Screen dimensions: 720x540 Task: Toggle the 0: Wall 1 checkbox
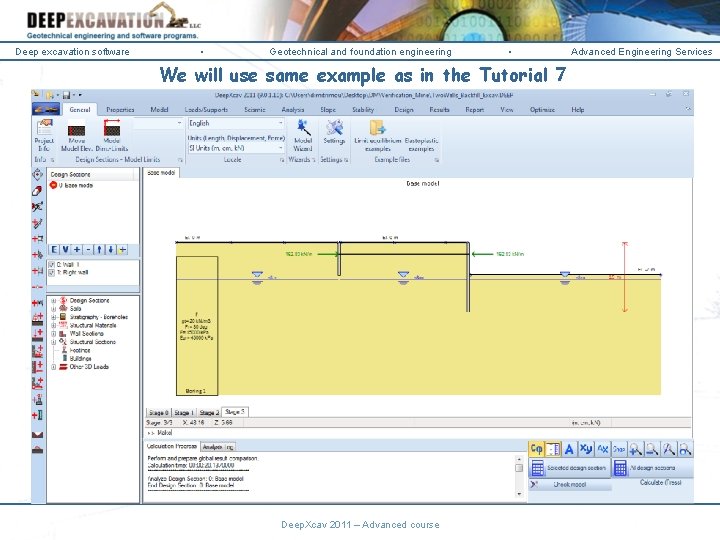tap(52, 264)
